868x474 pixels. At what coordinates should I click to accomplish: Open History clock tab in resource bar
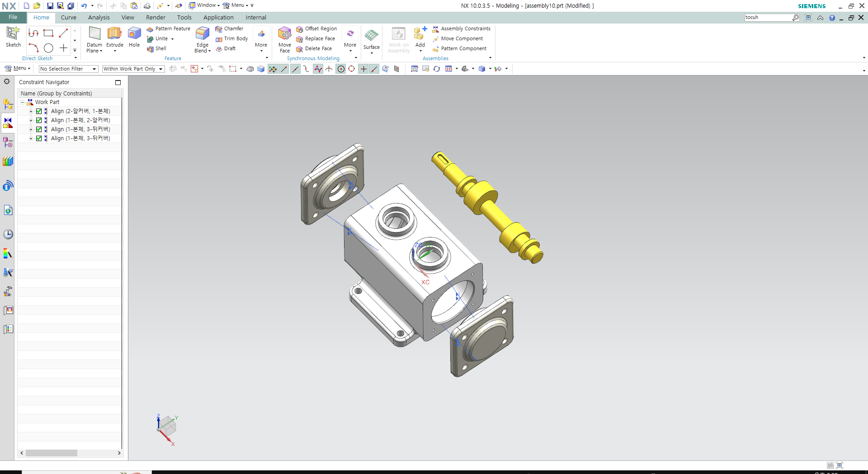click(8, 234)
